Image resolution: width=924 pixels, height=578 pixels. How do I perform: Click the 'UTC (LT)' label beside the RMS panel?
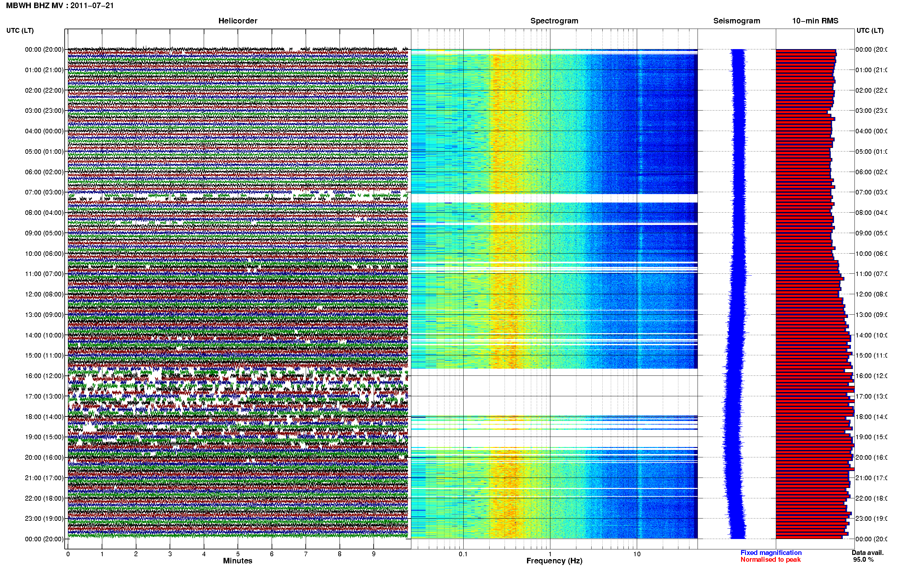click(x=870, y=31)
